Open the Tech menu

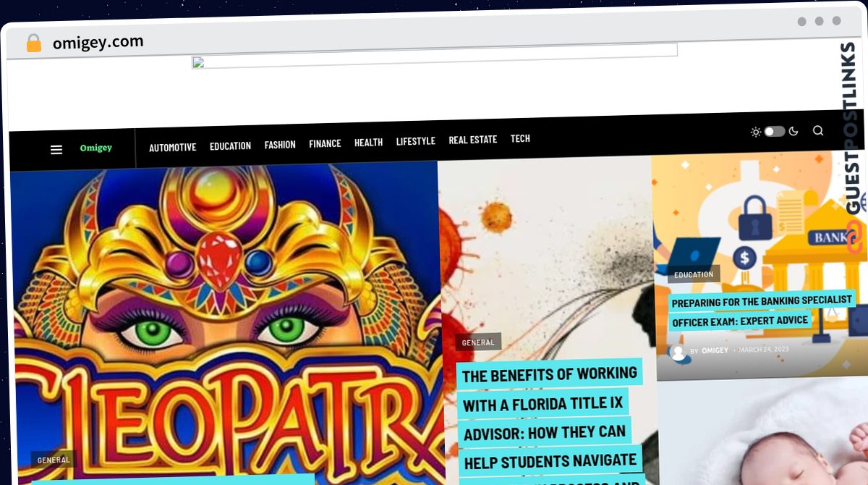click(x=520, y=138)
